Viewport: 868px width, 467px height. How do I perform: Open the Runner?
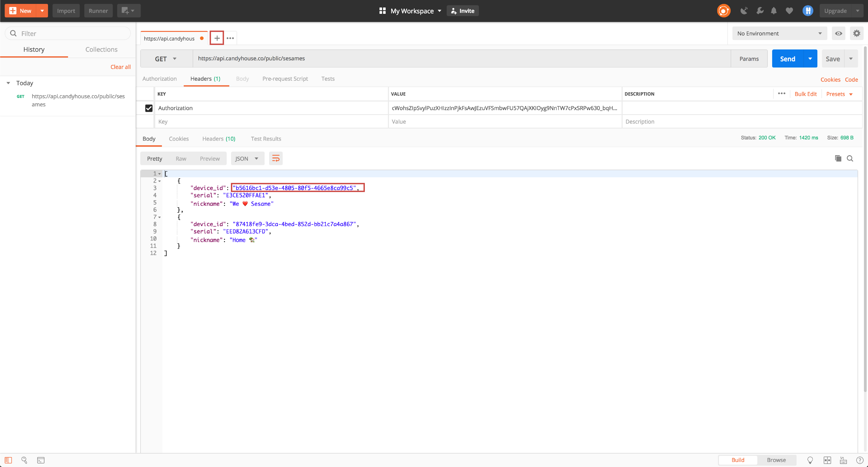click(98, 11)
